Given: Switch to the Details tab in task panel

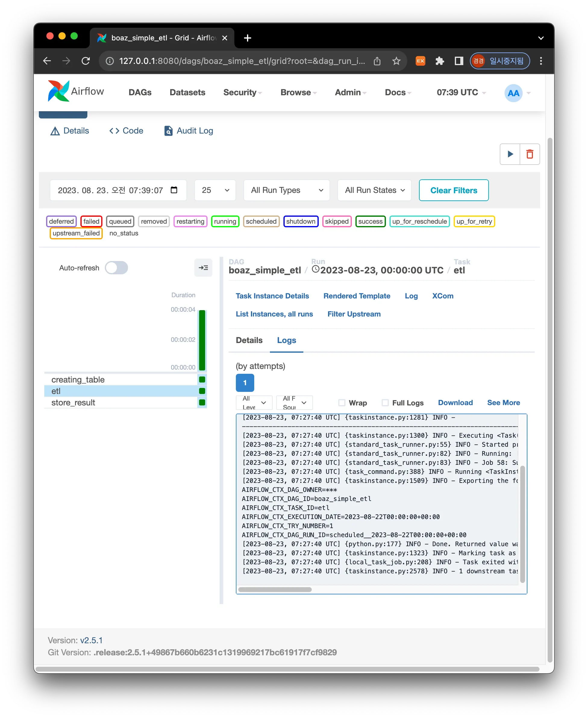Looking at the screenshot, I should [x=249, y=340].
